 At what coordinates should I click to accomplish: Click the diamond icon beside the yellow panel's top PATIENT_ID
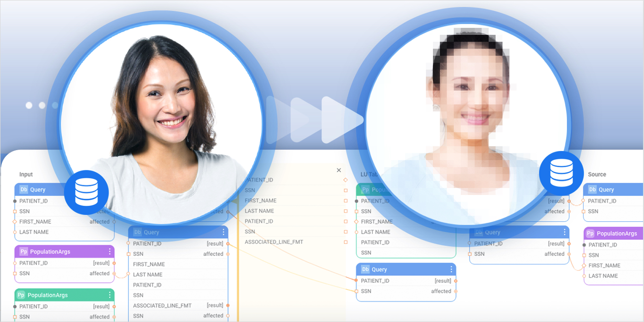pos(346,180)
